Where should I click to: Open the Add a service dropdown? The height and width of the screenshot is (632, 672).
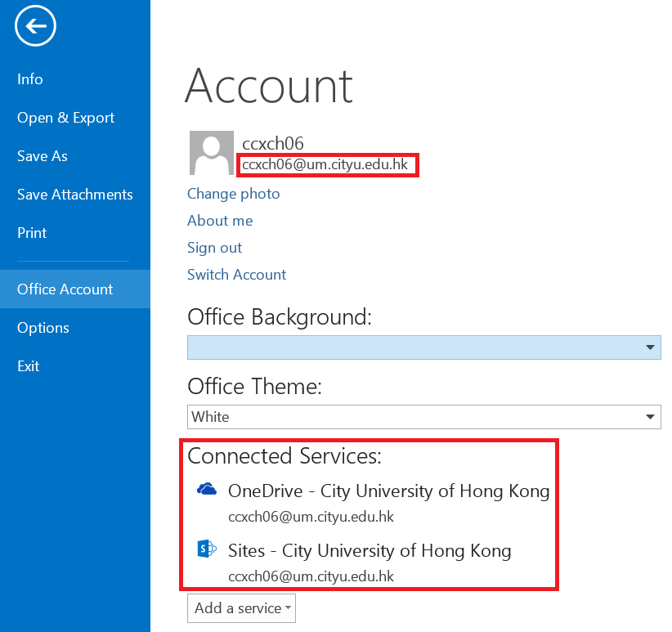(241, 608)
